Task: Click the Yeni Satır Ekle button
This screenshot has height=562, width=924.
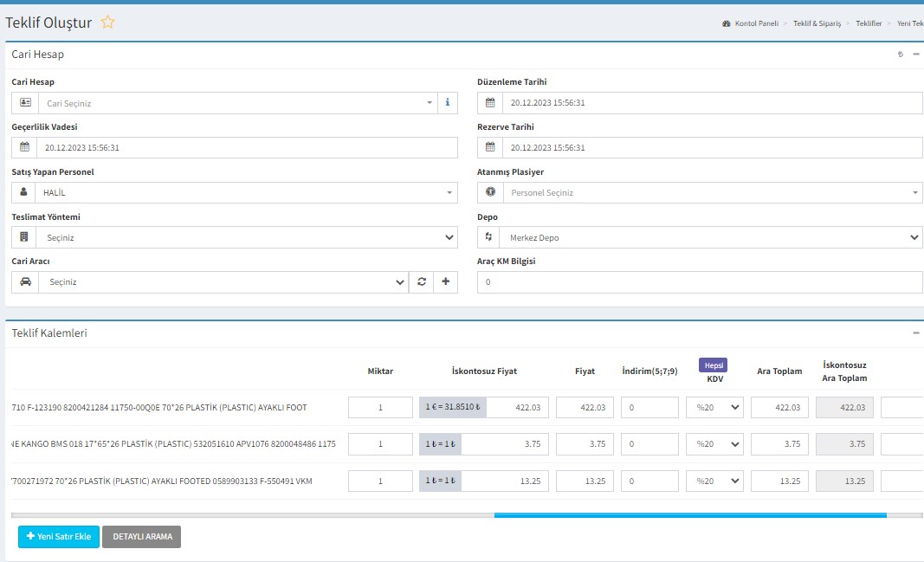Action: click(59, 537)
